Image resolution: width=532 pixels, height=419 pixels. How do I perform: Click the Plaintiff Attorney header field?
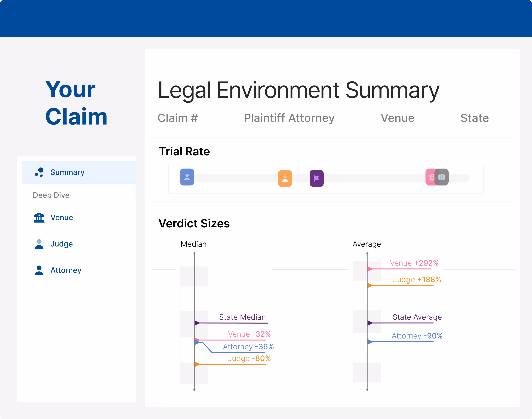(289, 118)
